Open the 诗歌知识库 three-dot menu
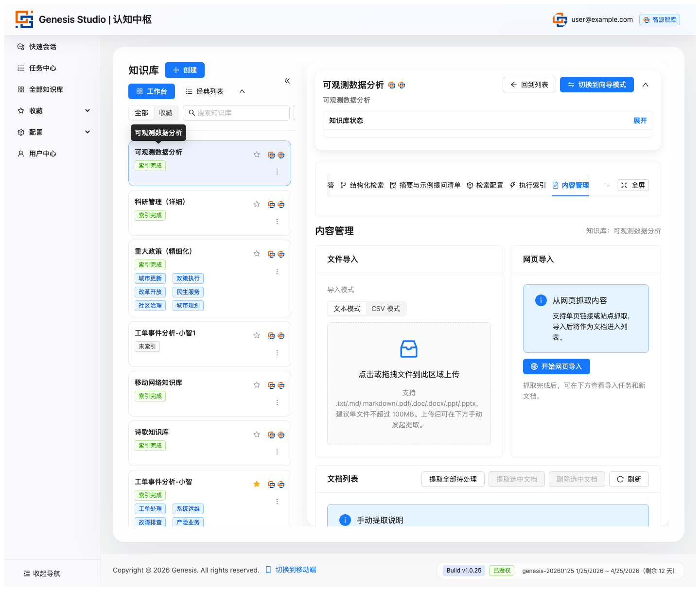Viewport: 700px width, 591px height. click(277, 452)
